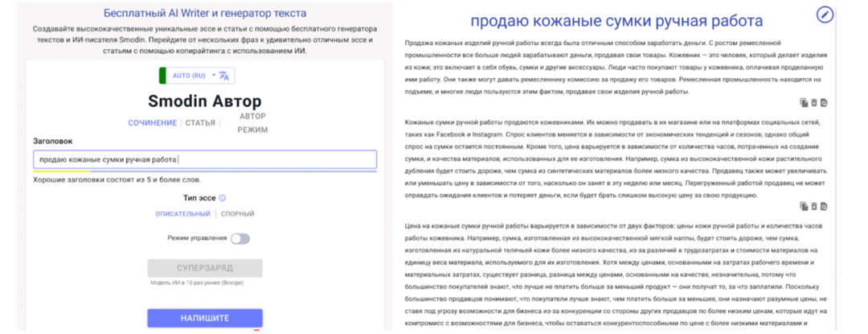Delete the first generated paragraph
This screenshot has width=868, height=334.
pyautogui.click(x=813, y=102)
